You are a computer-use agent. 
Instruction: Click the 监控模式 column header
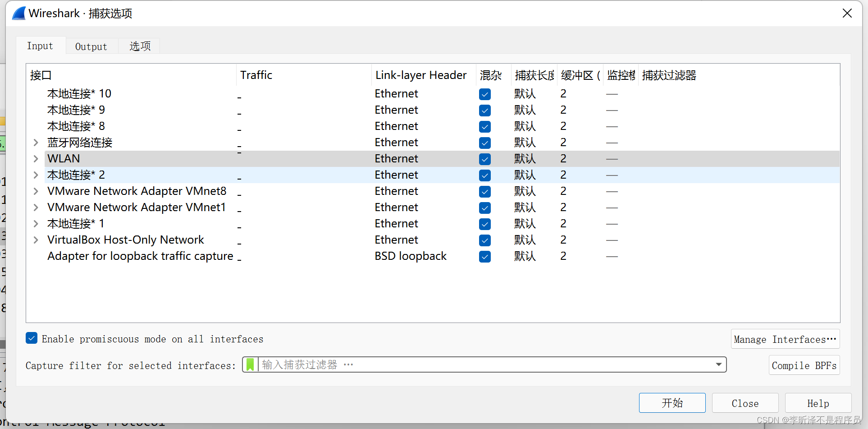[621, 75]
